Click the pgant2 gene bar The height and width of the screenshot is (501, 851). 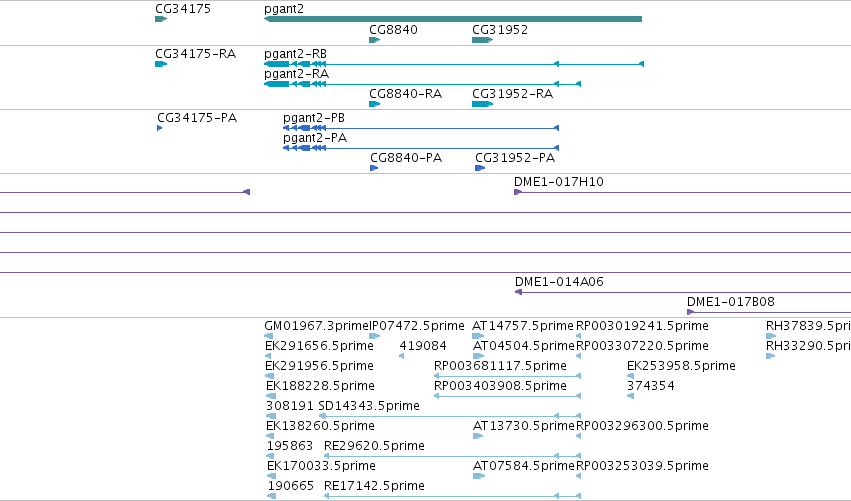coord(453,19)
